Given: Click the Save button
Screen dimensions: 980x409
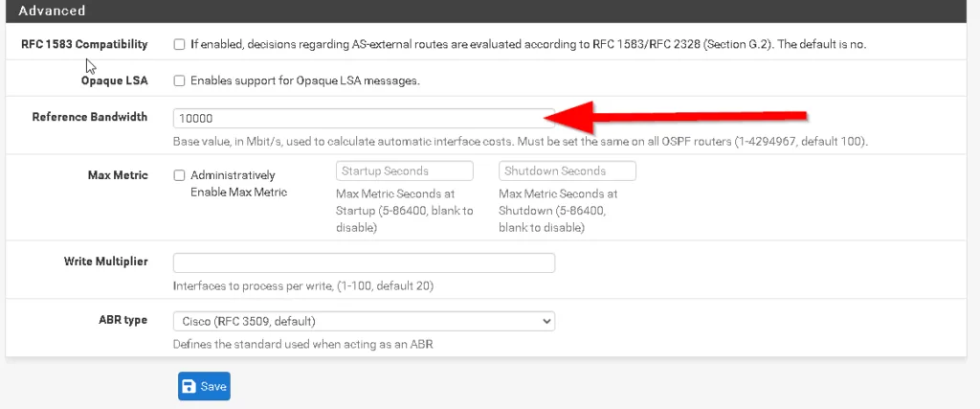Looking at the screenshot, I should pyautogui.click(x=205, y=386).
